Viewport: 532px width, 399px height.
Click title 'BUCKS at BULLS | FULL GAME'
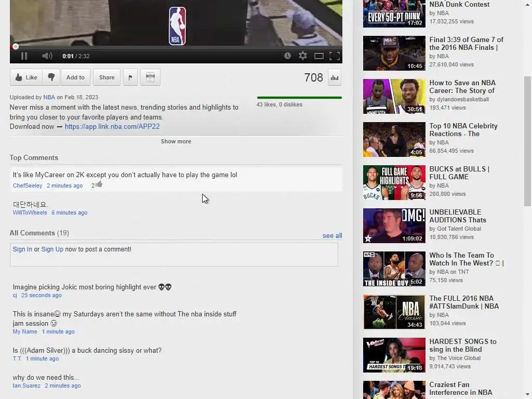point(459,173)
